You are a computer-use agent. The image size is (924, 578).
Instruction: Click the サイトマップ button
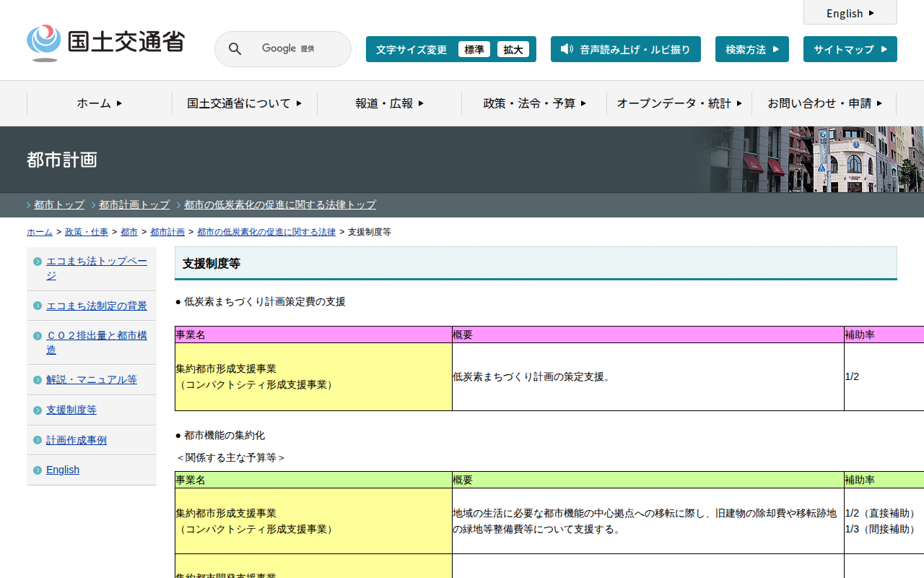tap(850, 49)
